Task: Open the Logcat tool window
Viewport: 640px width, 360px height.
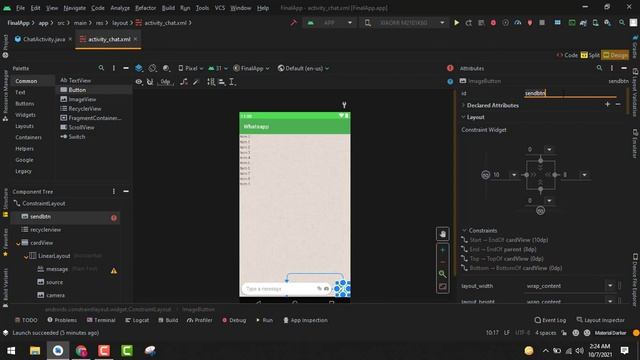Action: [137, 320]
